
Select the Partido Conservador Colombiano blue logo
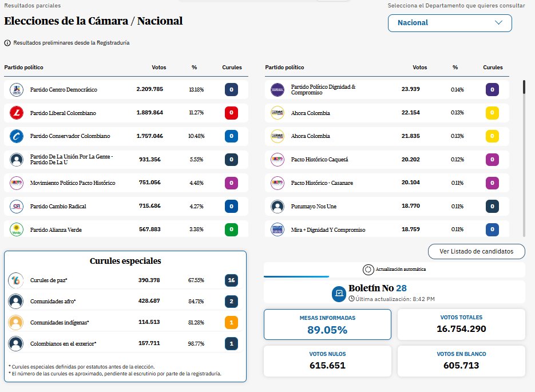tap(17, 136)
